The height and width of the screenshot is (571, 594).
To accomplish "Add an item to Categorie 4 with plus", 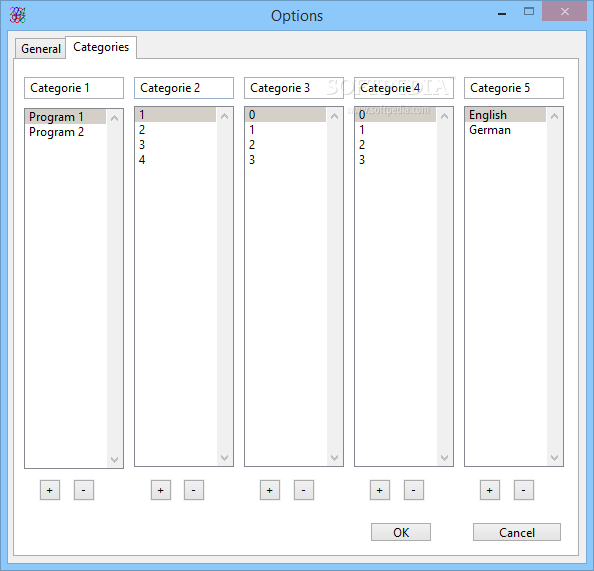I will 380,490.
